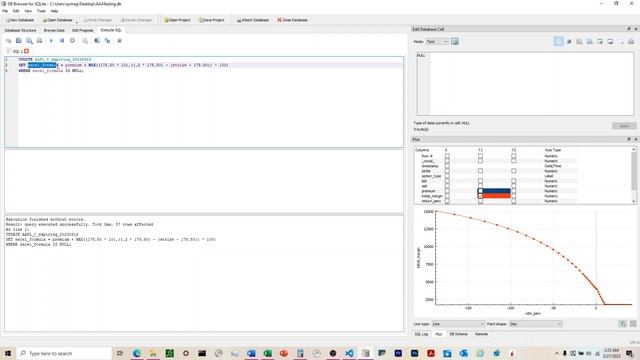The image size is (640, 360).
Task: Click Open Database toolbar button
Action: [x=58, y=20]
